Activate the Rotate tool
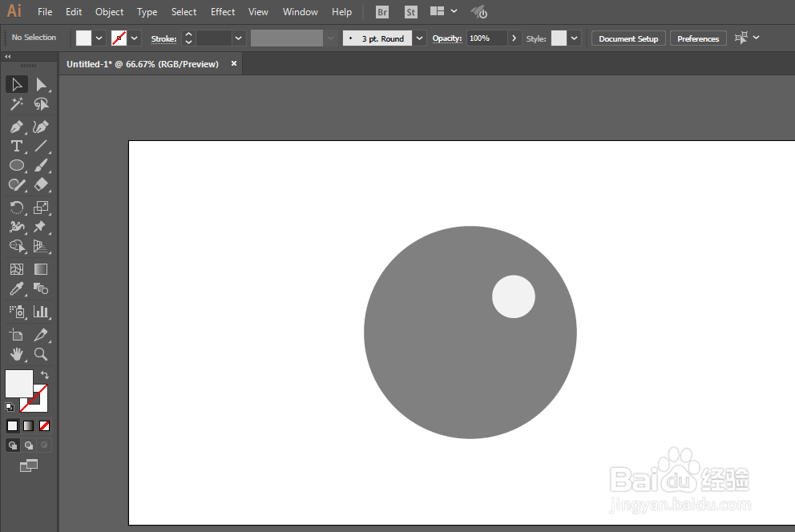The width and height of the screenshot is (795, 532). click(17, 208)
